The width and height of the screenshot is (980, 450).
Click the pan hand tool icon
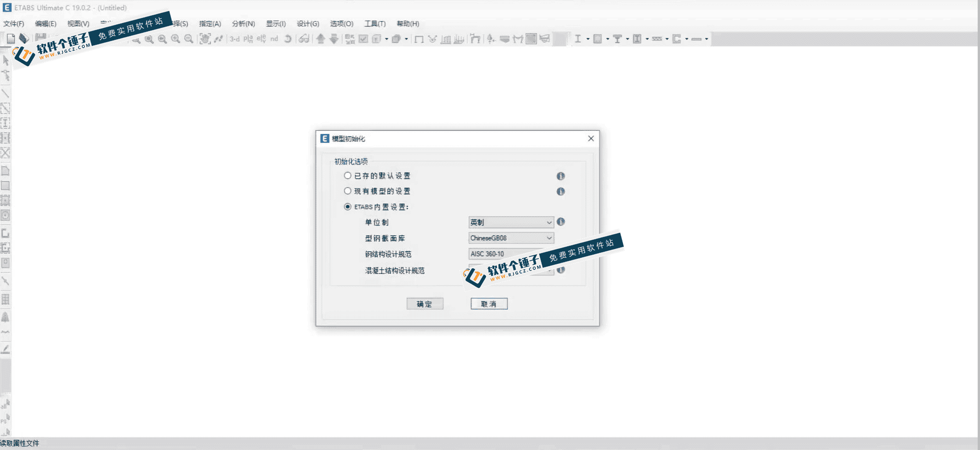[x=205, y=39]
